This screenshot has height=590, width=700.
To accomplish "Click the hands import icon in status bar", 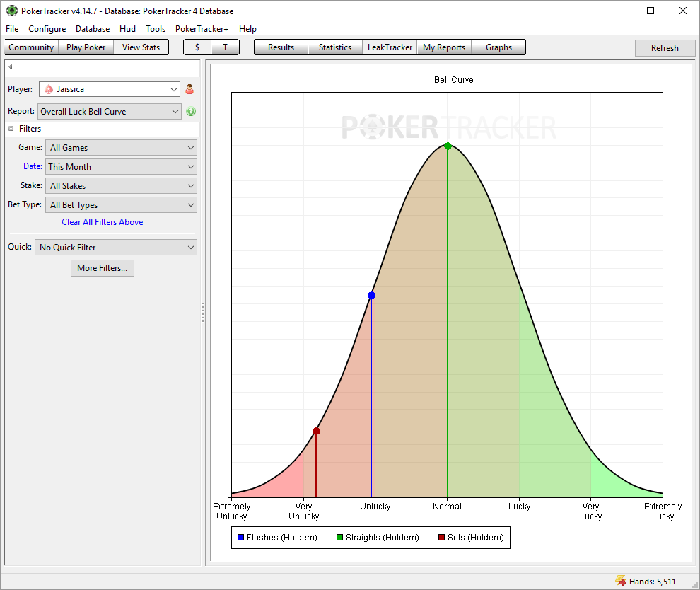I will [621, 581].
